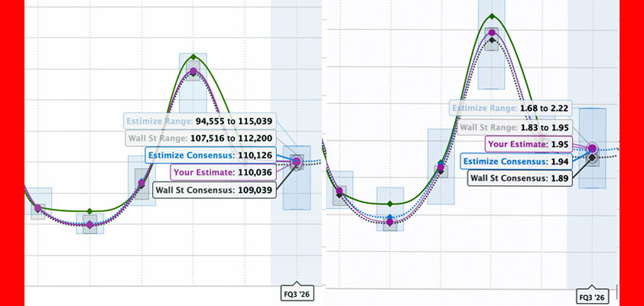Click the left chart's FQ3 '26 axis label
Viewport: 644px width, 306px height.
[298, 293]
